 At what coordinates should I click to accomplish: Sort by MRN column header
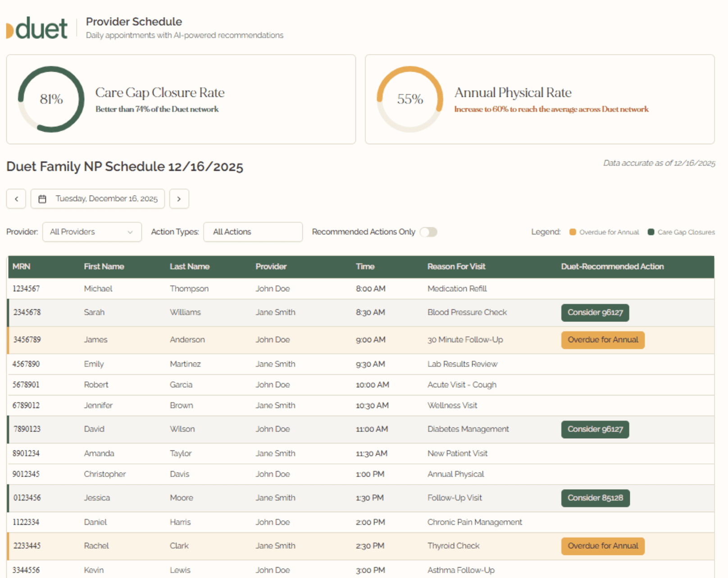21,266
